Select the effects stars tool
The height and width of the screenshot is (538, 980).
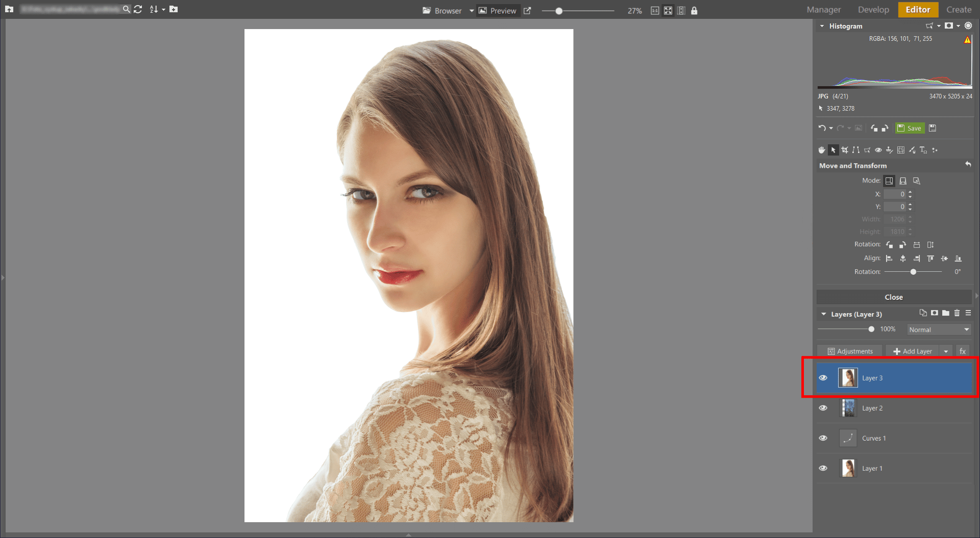(935, 150)
